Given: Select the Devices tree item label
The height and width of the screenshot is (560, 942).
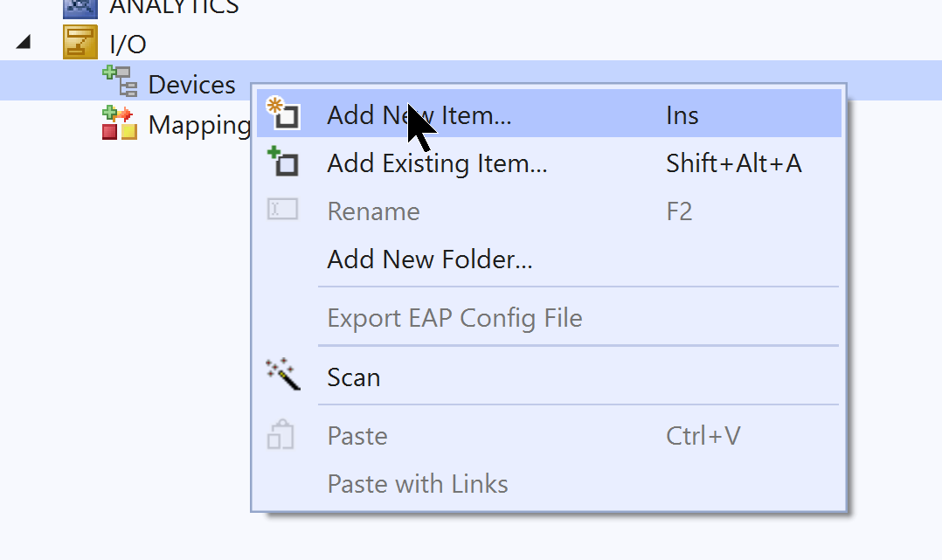Looking at the screenshot, I should pos(191,84).
